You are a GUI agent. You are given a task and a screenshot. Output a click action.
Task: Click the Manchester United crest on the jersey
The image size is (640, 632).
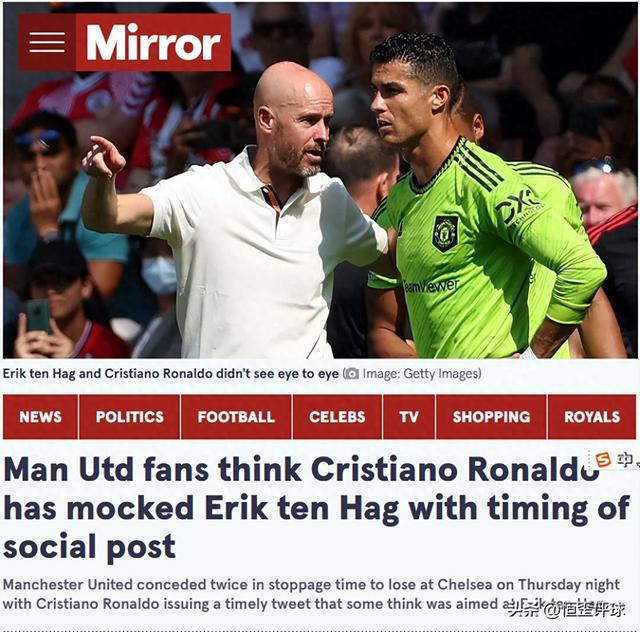[446, 233]
